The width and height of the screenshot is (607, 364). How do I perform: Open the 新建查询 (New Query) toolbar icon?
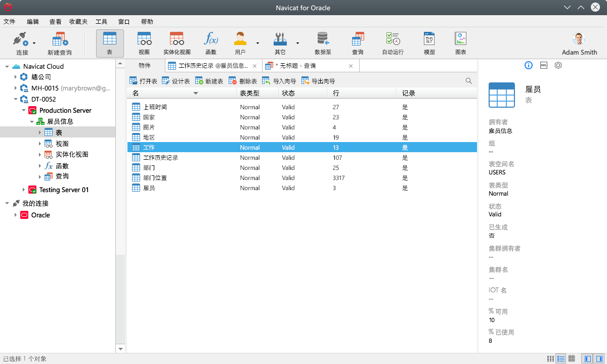pyautogui.click(x=60, y=43)
